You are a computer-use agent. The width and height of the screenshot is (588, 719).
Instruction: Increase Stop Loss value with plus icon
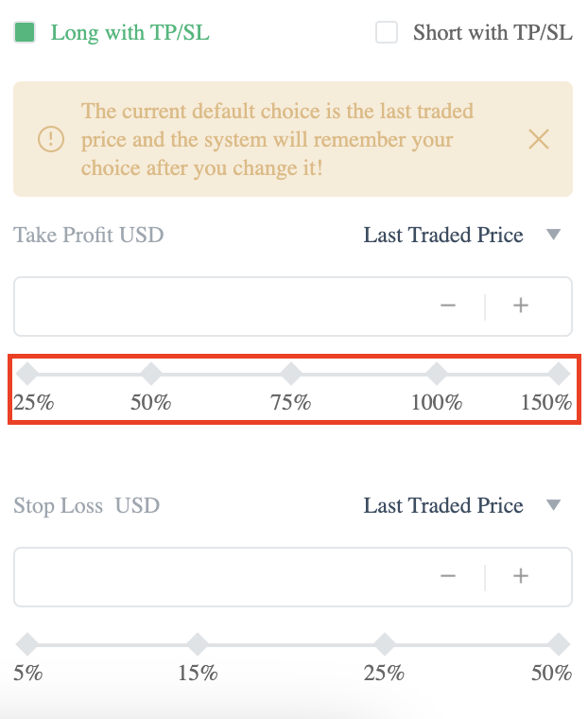(x=521, y=576)
